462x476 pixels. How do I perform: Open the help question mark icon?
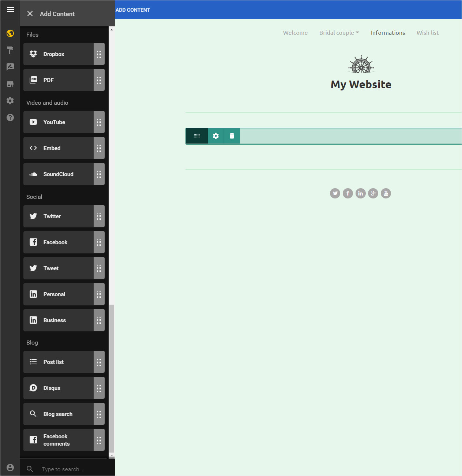10,118
